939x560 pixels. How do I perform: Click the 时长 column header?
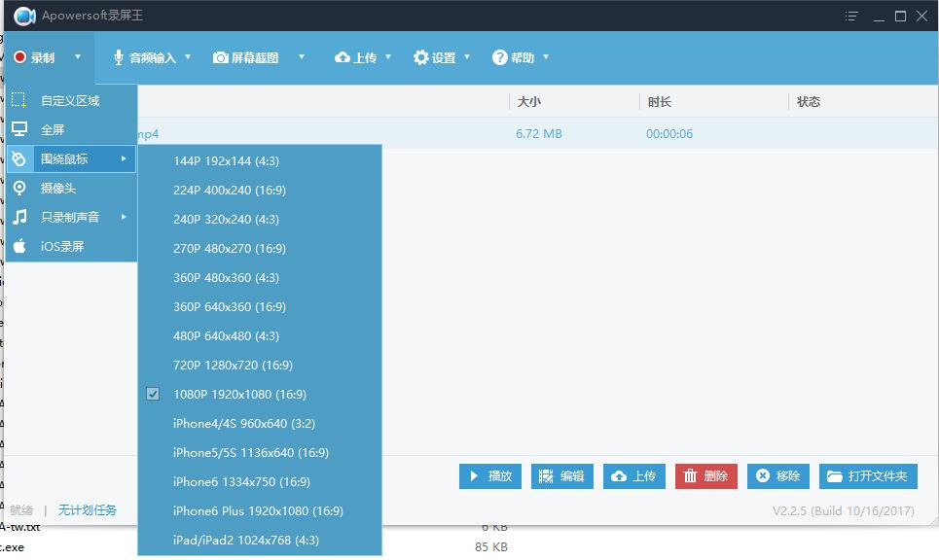click(x=660, y=102)
